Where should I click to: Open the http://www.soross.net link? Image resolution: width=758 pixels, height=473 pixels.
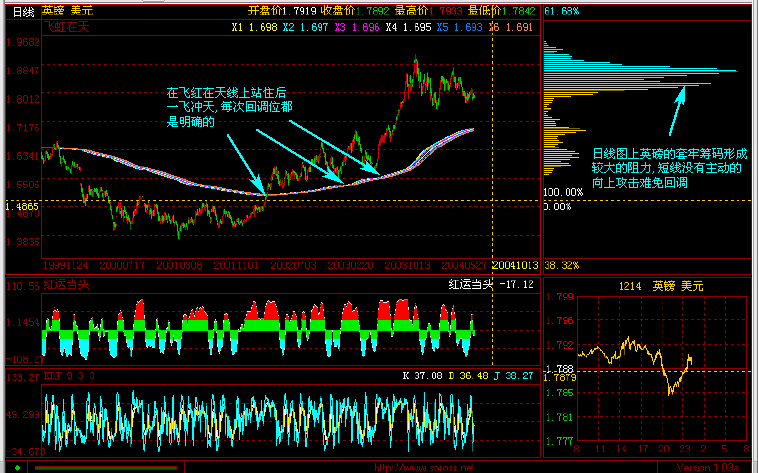pyautogui.click(x=424, y=468)
